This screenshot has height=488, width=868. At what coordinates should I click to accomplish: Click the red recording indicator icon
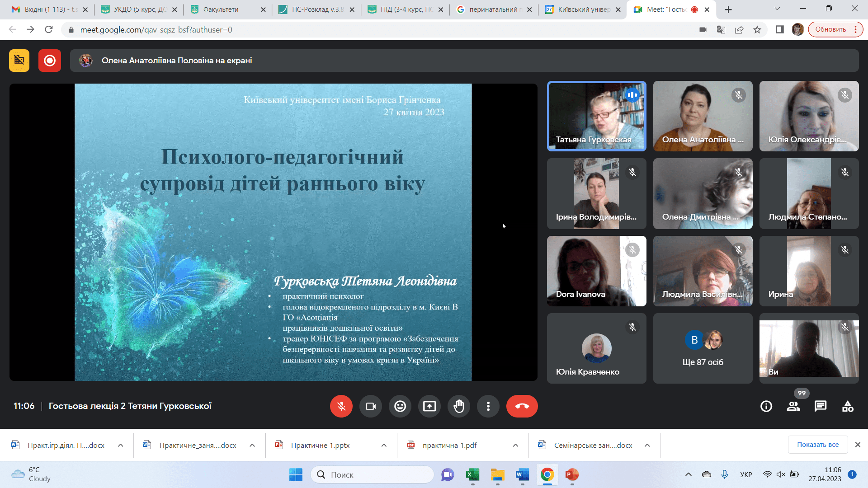click(50, 61)
